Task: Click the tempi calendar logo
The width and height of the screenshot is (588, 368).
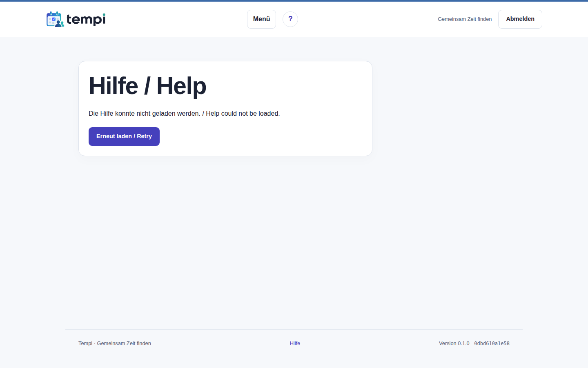Action: click(76, 19)
